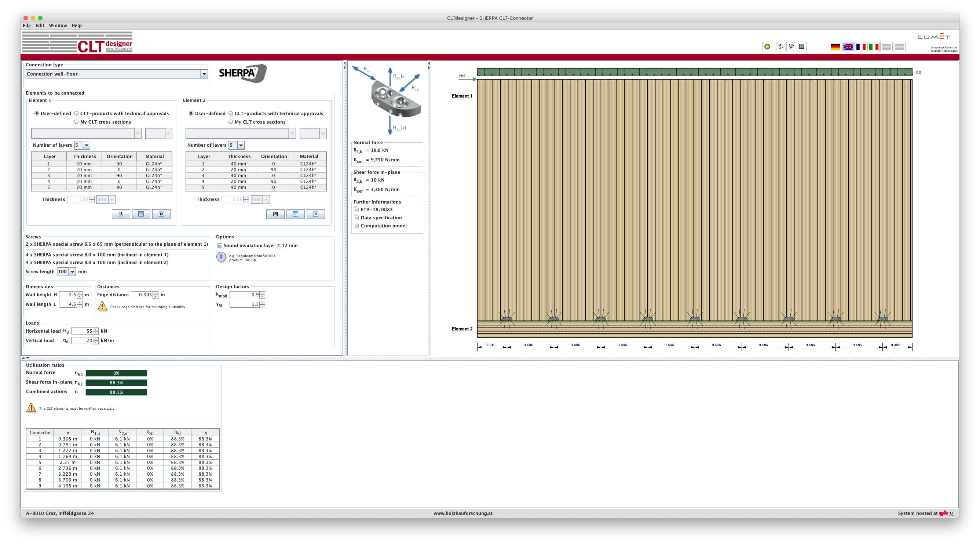This screenshot has width=980, height=545.
Task: Select CLT-products with technical approvals for Element 1
Action: point(76,113)
